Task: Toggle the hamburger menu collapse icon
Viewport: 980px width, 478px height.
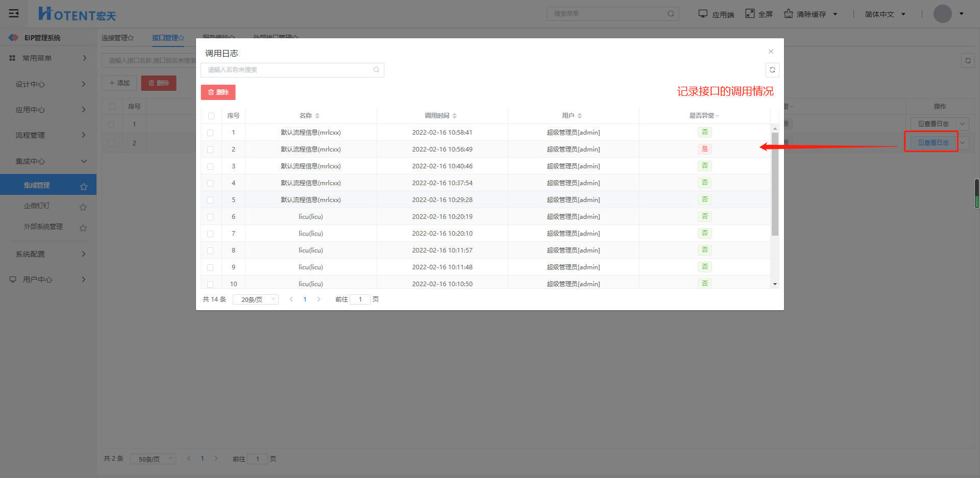Action: click(14, 13)
